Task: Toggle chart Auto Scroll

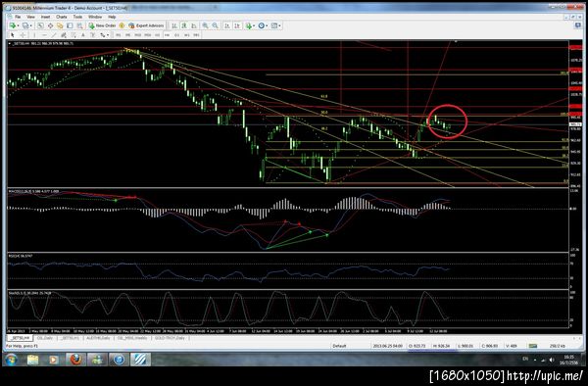Action: pyautogui.click(x=227, y=25)
